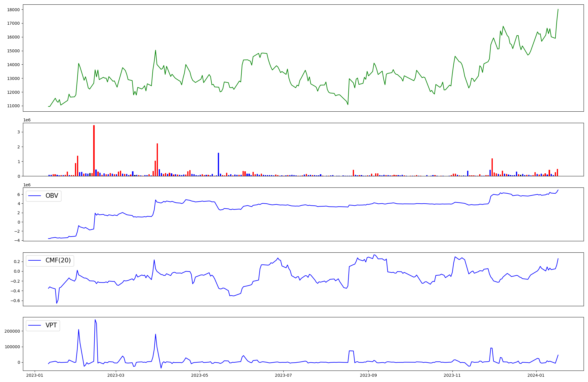Click the 2023-07 x-axis date label
588x382 pixels.
point(283,375)
